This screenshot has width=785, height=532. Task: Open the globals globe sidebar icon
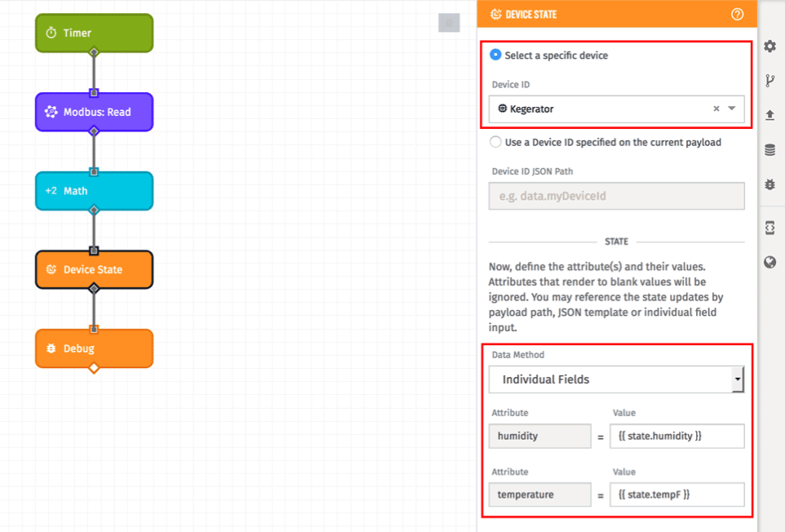769,262
